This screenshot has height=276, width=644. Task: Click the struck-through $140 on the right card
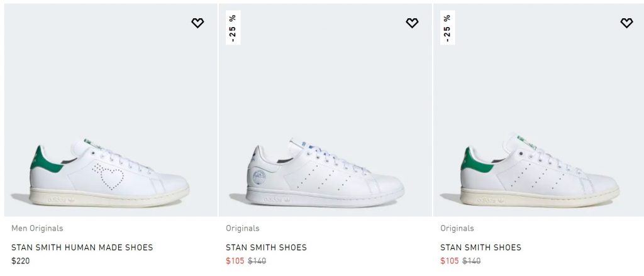471,261
